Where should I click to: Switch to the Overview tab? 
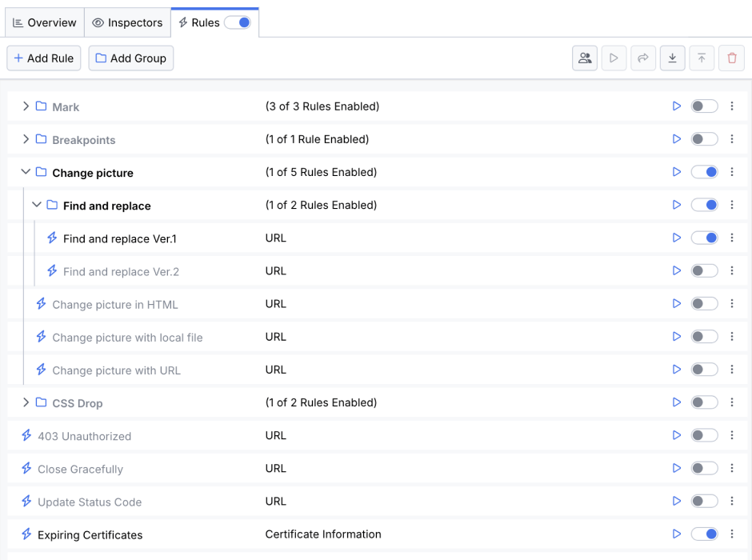click(x=44, y=22)
